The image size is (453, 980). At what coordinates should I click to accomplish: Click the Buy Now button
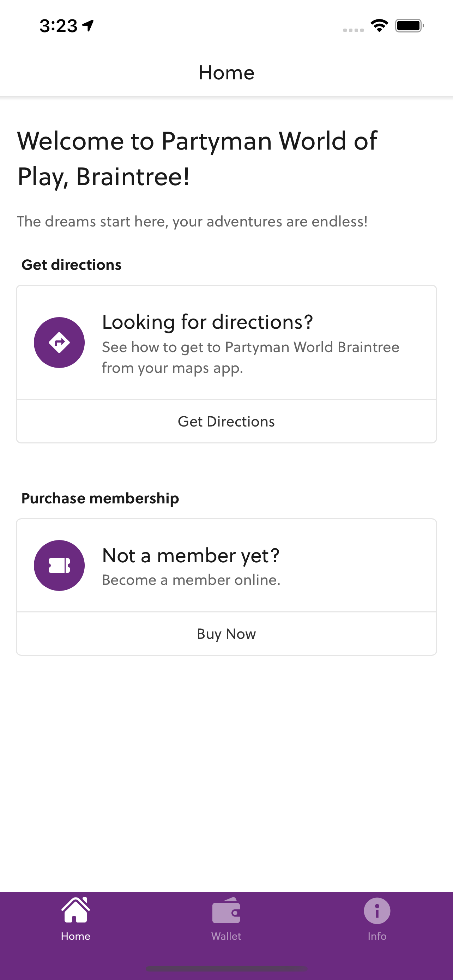click(x=226, y=634)
